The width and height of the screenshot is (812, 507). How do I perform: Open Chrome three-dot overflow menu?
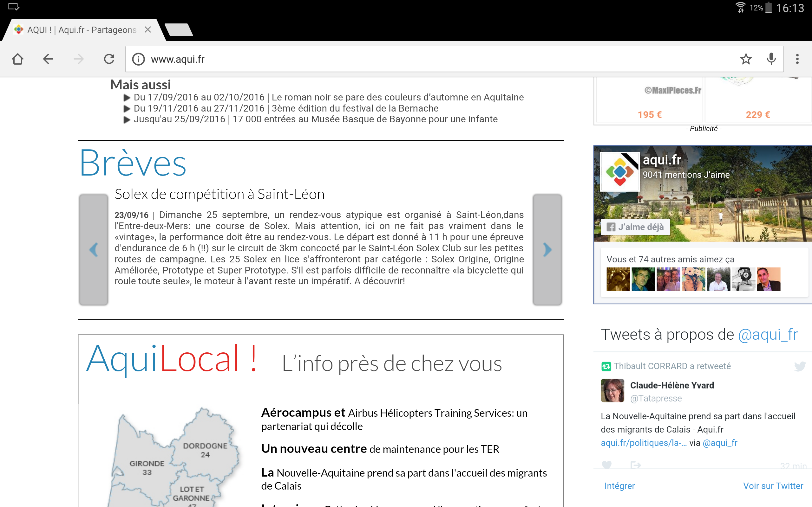797,59
